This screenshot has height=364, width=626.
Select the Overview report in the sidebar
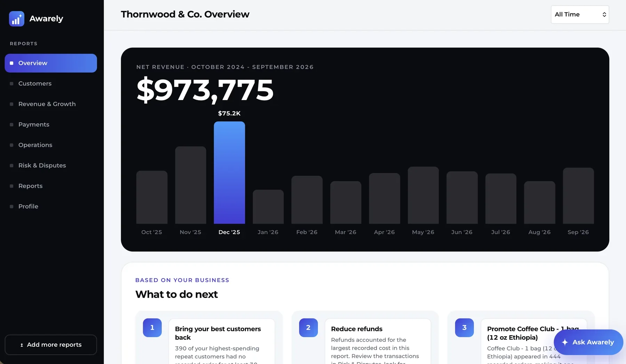click(51, 63)
